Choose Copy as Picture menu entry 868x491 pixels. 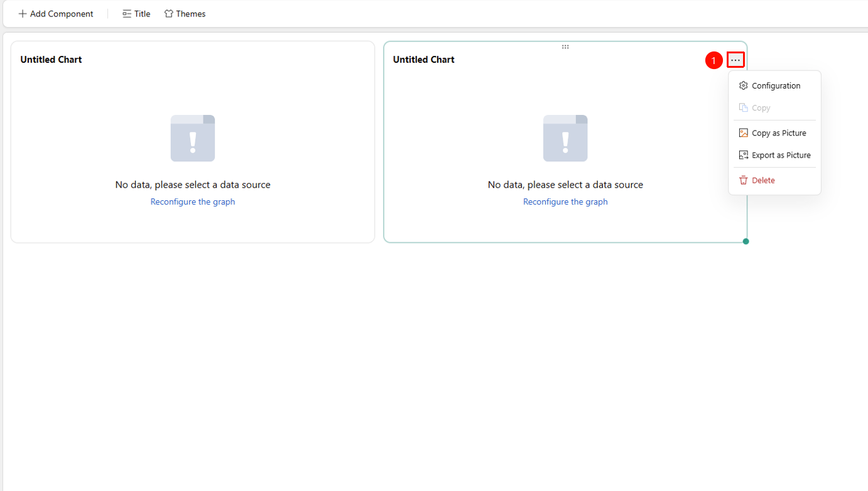pos(774,133)
